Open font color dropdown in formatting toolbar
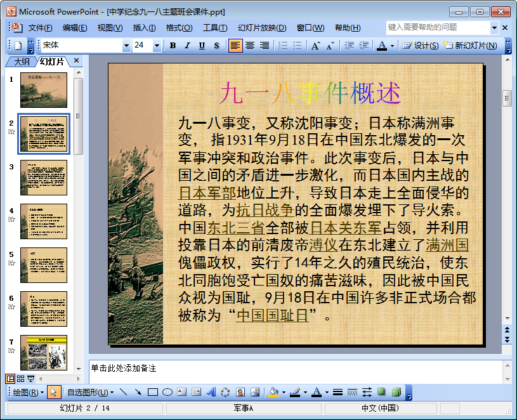The height and width of the screenshot is (420, 517). pos(392,46)
